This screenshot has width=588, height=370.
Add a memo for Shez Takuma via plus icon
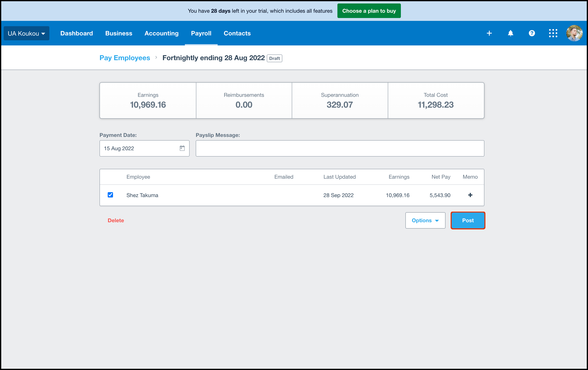tap(470, 195)
